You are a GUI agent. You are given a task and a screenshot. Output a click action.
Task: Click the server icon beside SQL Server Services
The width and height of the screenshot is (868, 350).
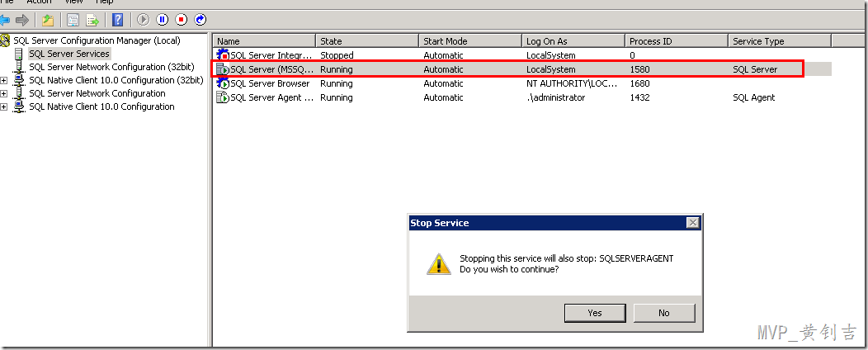click(x=19, y=54)
